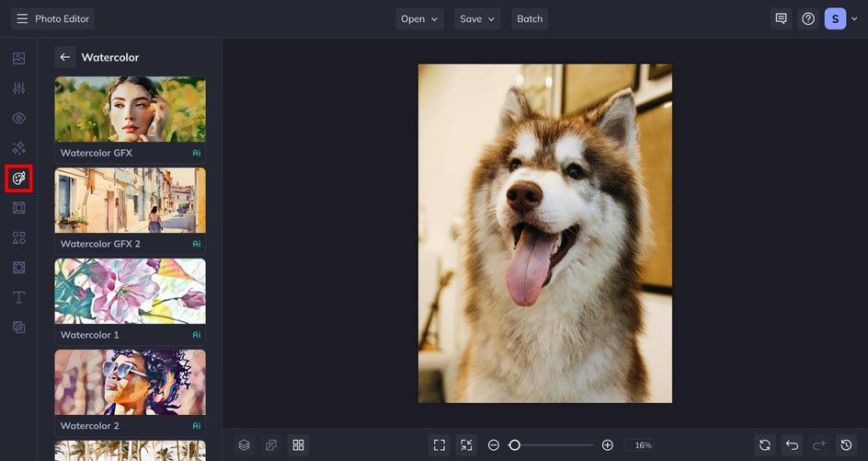
Task: Open the Save dropdown menu
Action: (x=477, y=18)
